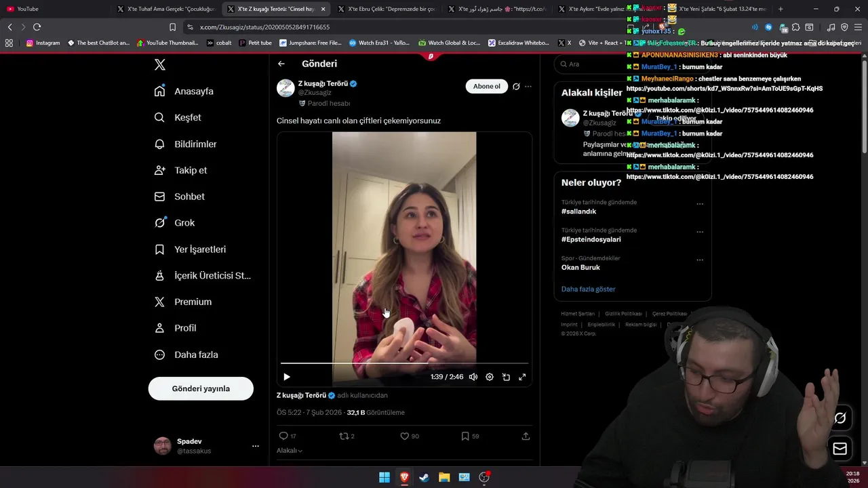Open options for the Okan Buruk trend
The image size is (868, 488).
[700, 260]
